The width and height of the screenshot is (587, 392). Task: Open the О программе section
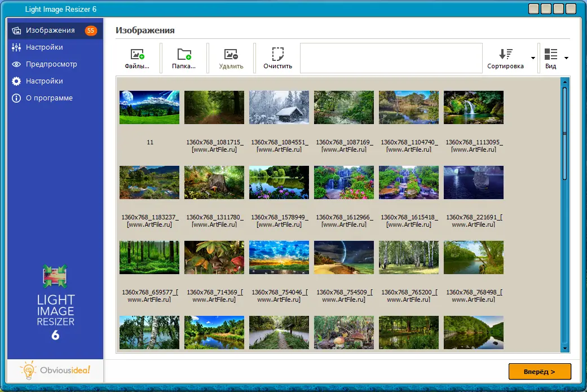coord(55,98)
